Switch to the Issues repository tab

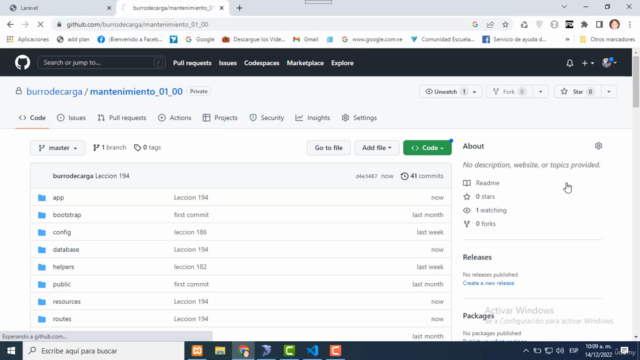[x=71, y=118]
